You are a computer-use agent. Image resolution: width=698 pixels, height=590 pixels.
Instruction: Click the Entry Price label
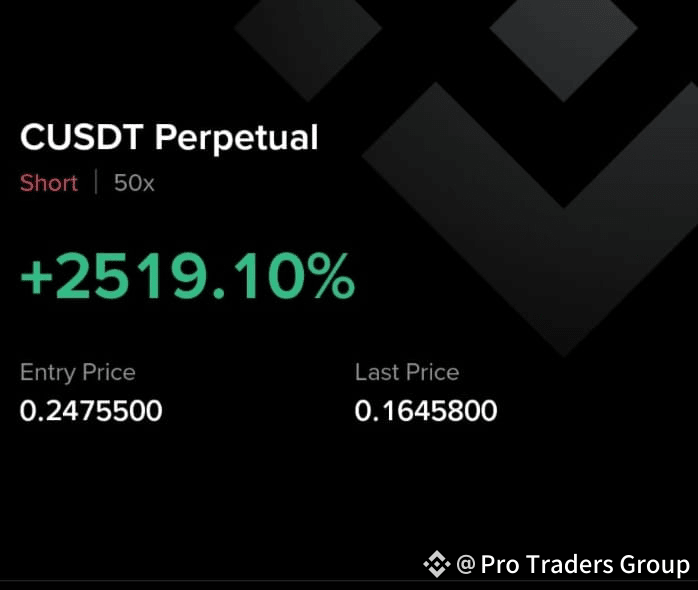(x=77, y=372)
